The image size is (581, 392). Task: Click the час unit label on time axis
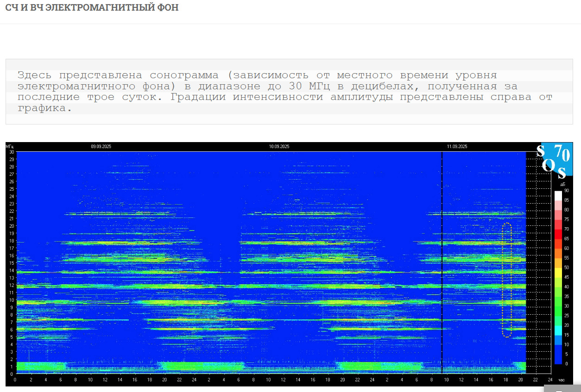pos(562,380)
